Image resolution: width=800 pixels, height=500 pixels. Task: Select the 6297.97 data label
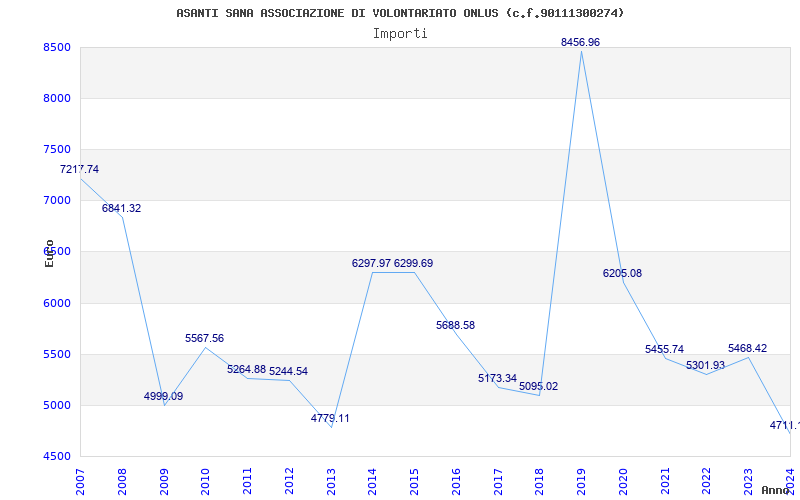(371, 263)
